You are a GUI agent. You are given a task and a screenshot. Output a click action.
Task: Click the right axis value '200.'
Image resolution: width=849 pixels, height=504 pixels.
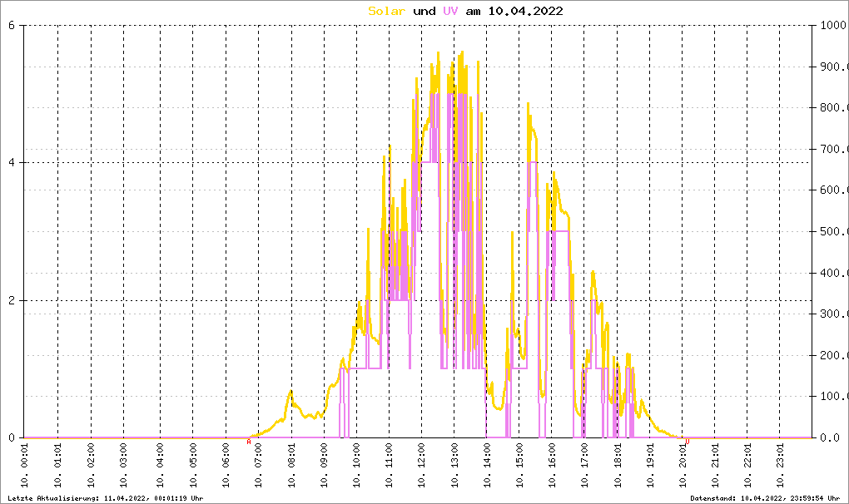pos(834,356)
